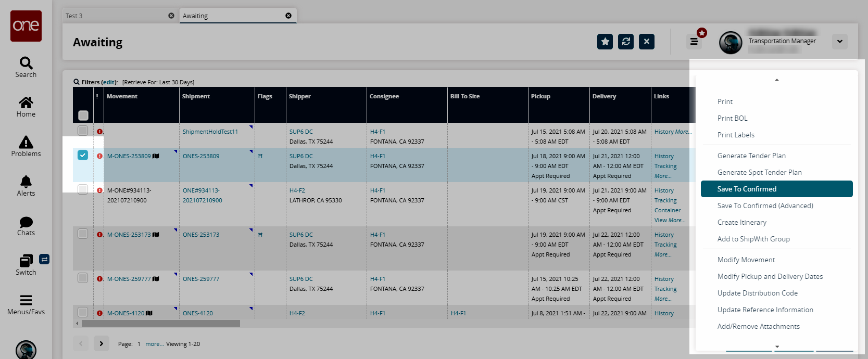Click the filters magnifier icon

pos(77,82)
